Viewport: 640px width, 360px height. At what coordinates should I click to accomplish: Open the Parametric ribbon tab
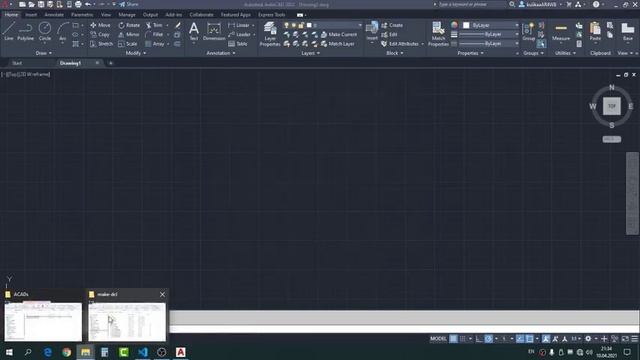click(82, 15)
